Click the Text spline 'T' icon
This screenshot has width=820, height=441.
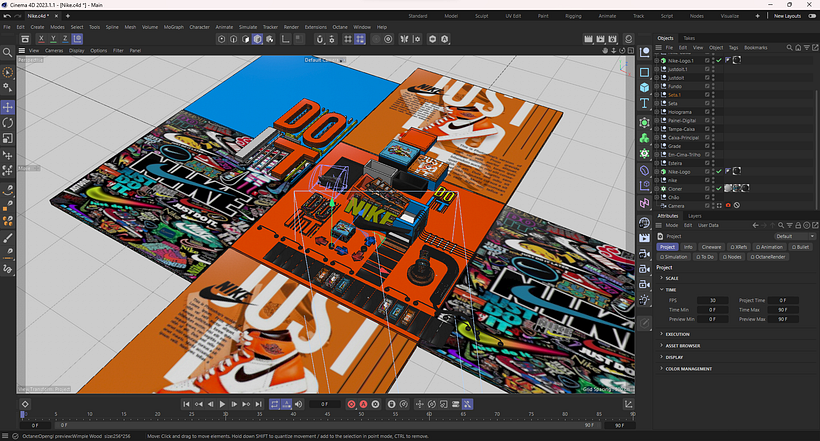pos(644,104)
